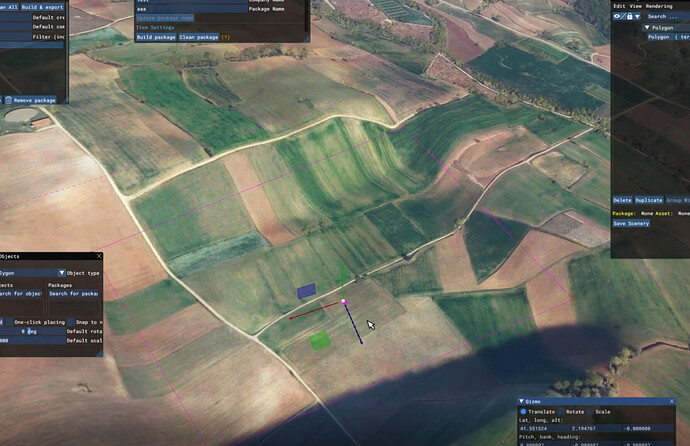
Task: Click the Build & export button
Action: tap(42, 7)
